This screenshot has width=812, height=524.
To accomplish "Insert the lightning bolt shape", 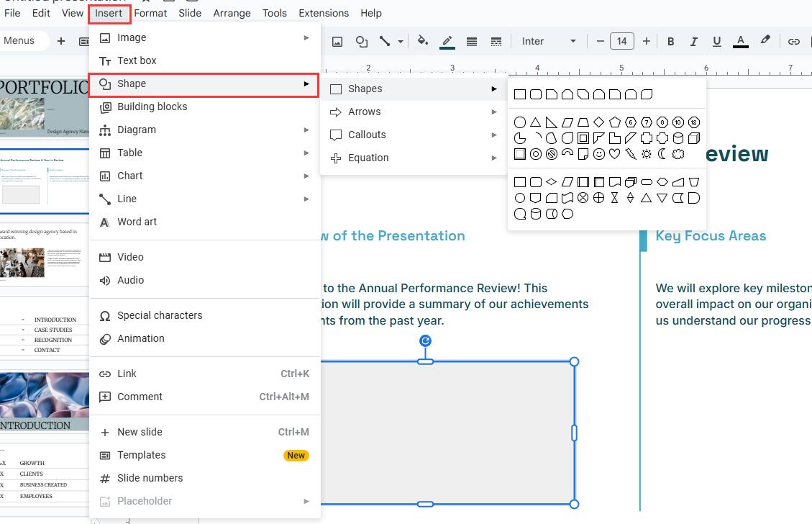I will click(630, 154).
